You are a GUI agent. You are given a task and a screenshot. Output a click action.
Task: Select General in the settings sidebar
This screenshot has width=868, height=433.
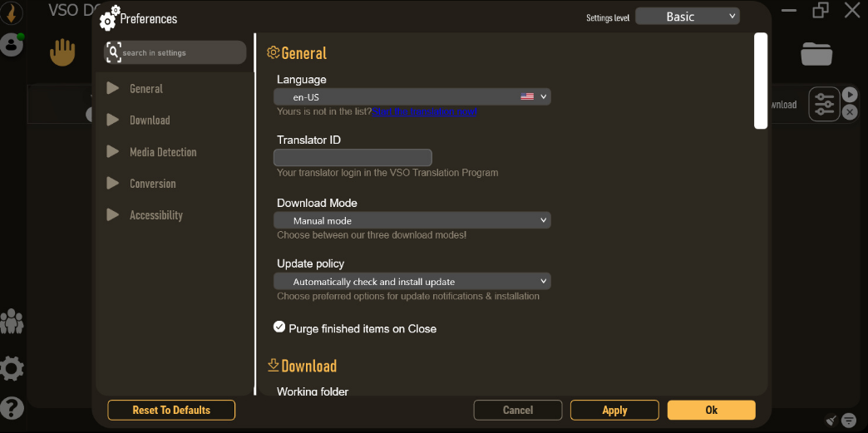tap(146, 89)
